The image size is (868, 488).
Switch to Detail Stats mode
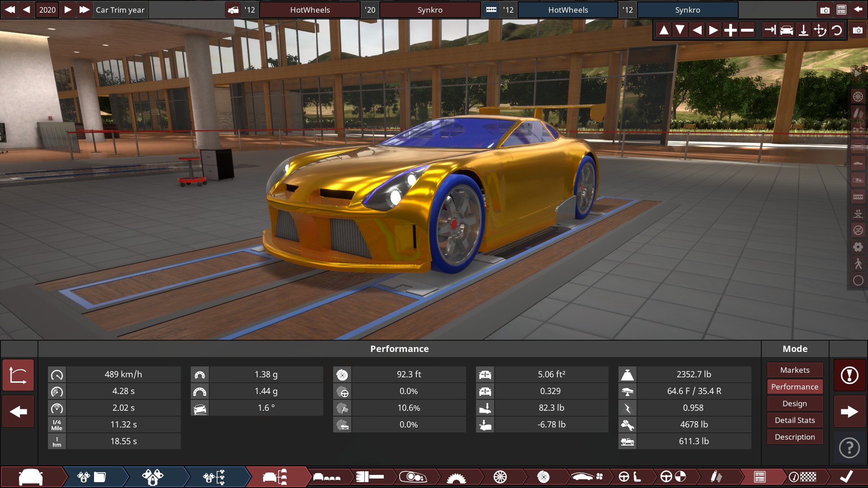(x=794, y=420)
